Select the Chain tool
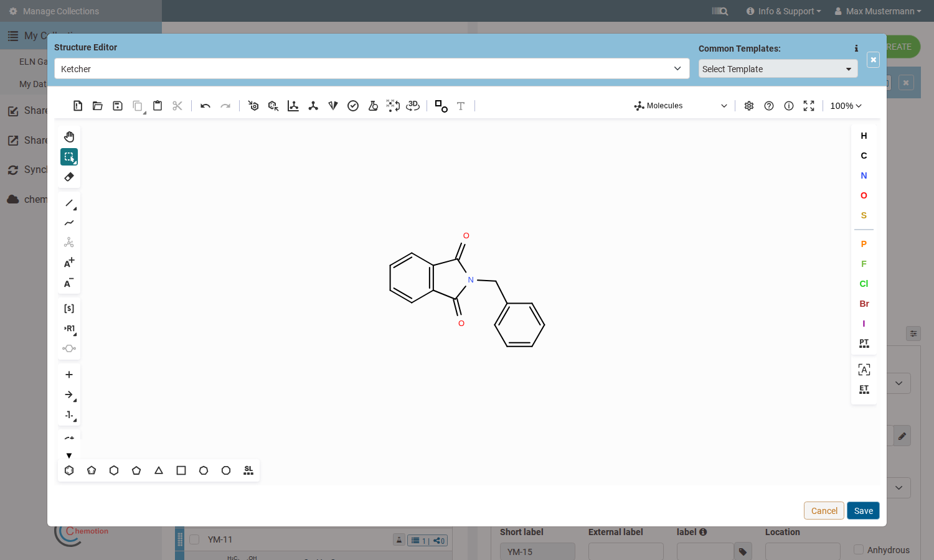The height and width of the screenshot is (560, 934). 69,223
